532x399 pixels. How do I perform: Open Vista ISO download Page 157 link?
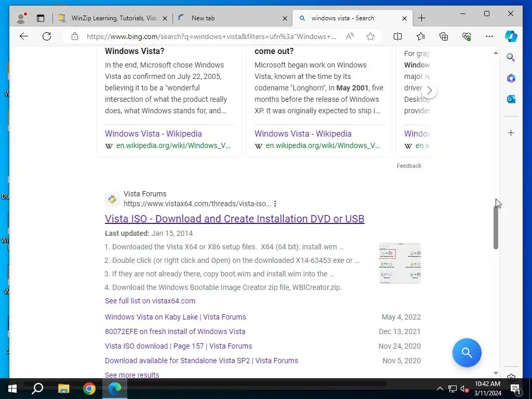pyautogui.click(x=179, y=346)
